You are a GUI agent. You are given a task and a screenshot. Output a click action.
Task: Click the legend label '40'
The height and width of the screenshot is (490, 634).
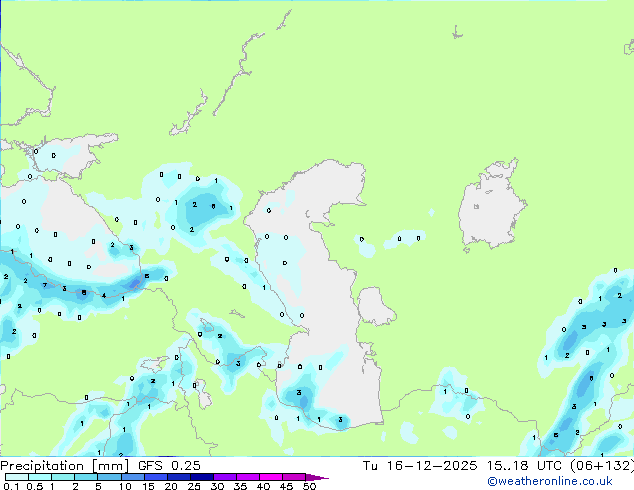click(264, 486)
